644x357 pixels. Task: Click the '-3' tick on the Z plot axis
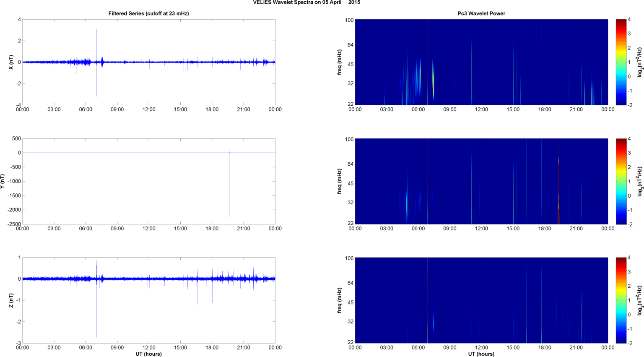click(x=18, y=343)
